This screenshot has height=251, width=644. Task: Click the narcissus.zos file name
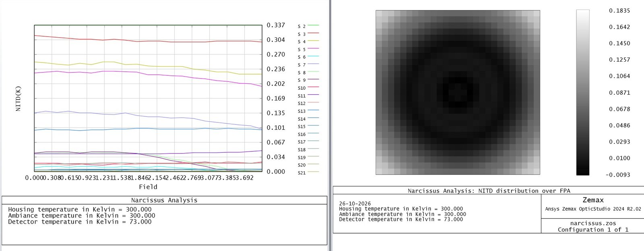[593, 223]
